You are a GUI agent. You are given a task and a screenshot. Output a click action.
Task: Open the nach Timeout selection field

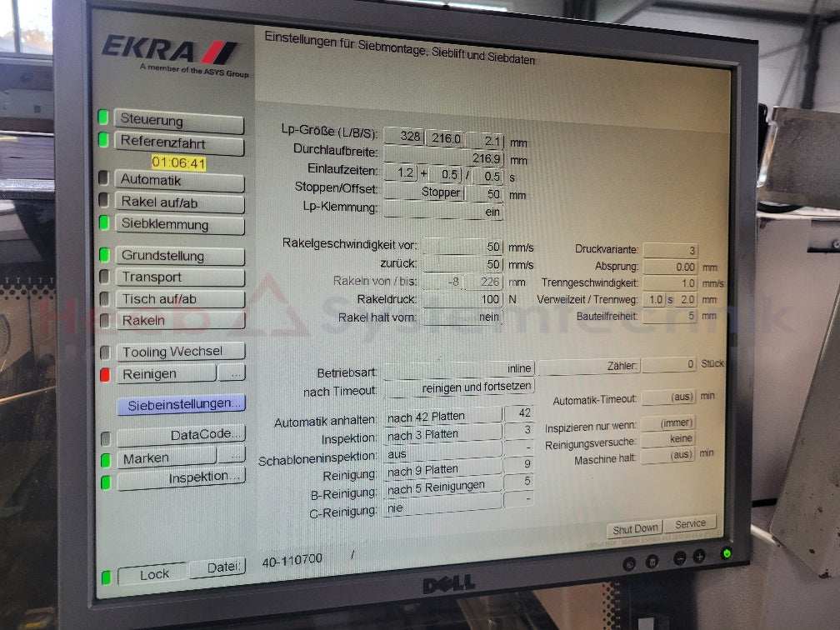tap(459, 387)
